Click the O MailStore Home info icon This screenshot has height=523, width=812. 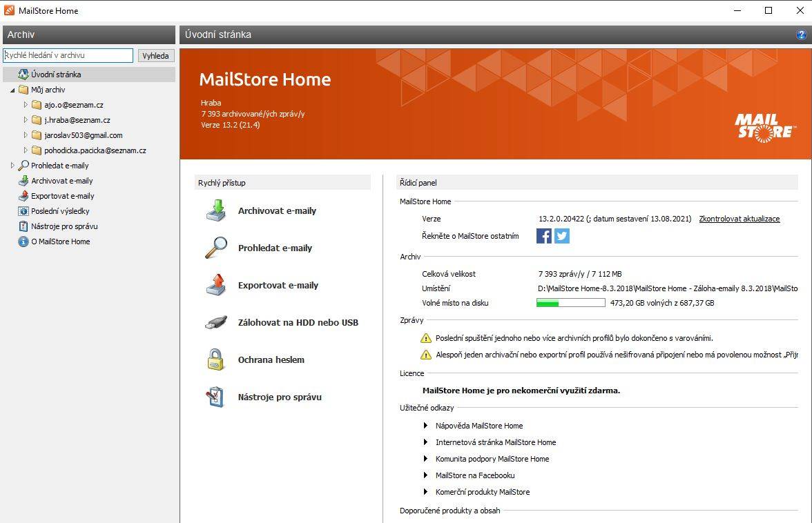point(23,241)
